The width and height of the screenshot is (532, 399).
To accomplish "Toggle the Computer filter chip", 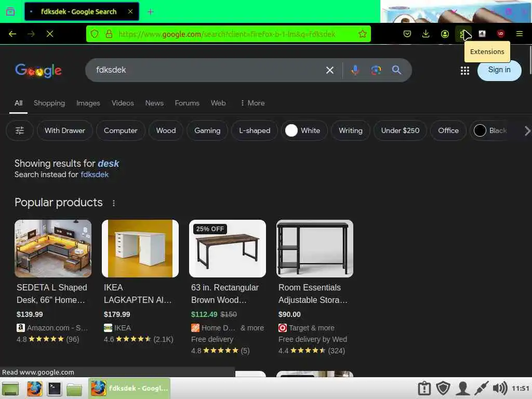I will pyautogui.click(x=121, y=130).
